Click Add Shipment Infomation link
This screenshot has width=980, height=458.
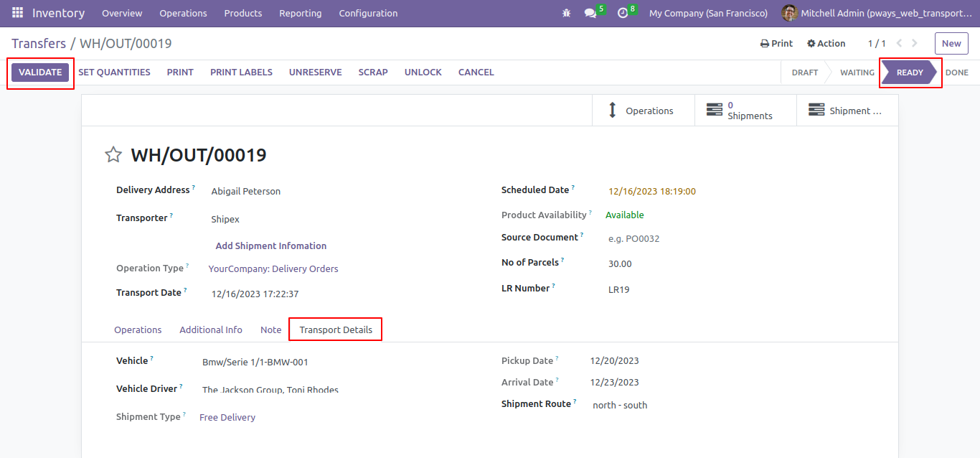coord(271,246)
